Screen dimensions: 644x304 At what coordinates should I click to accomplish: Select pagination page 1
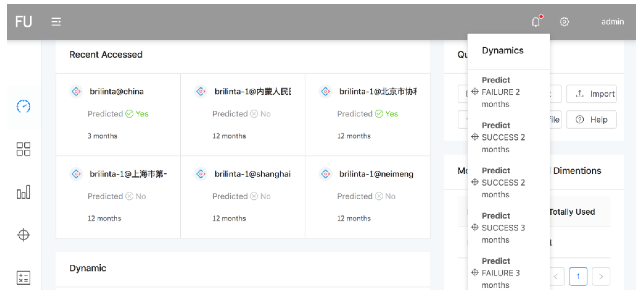coord(578,277)
